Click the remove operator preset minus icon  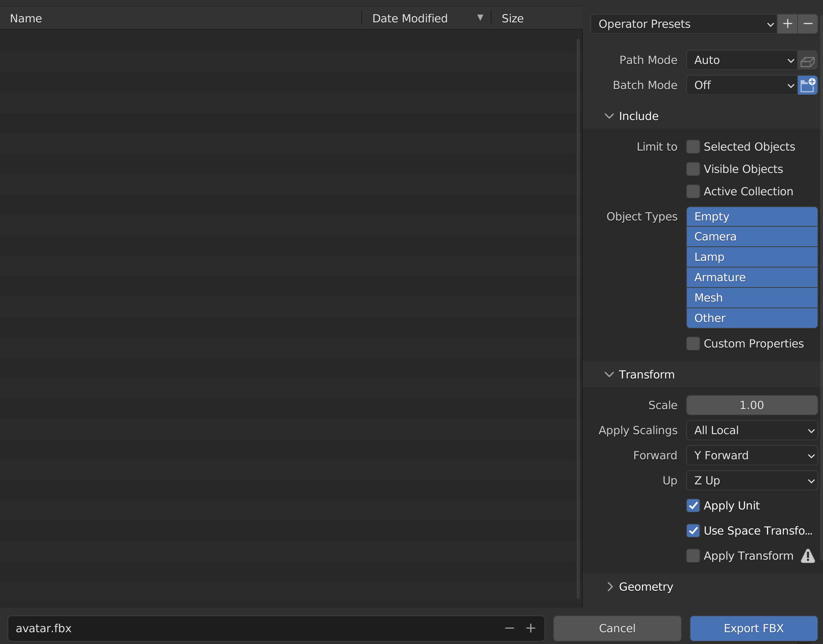[808, 24]
